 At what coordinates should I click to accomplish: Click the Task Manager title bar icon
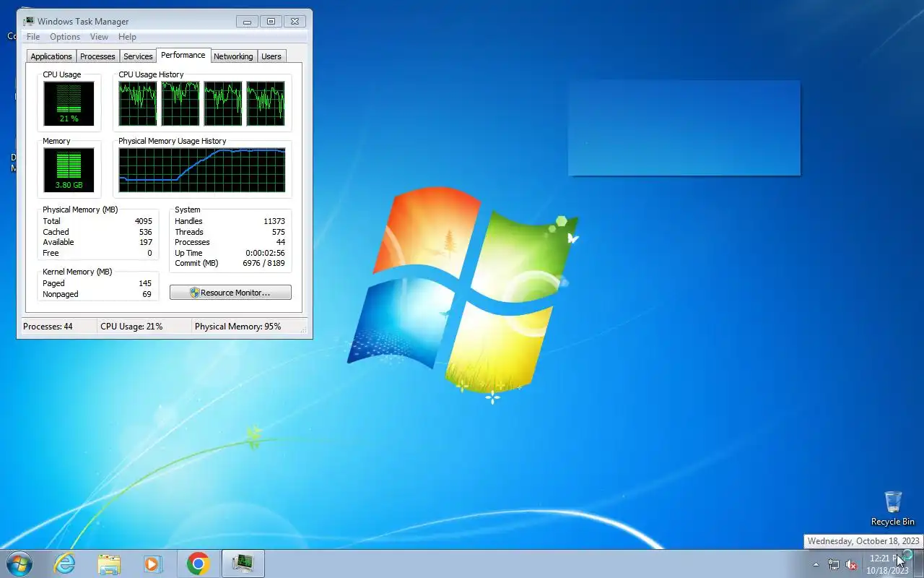pos(29,21)
